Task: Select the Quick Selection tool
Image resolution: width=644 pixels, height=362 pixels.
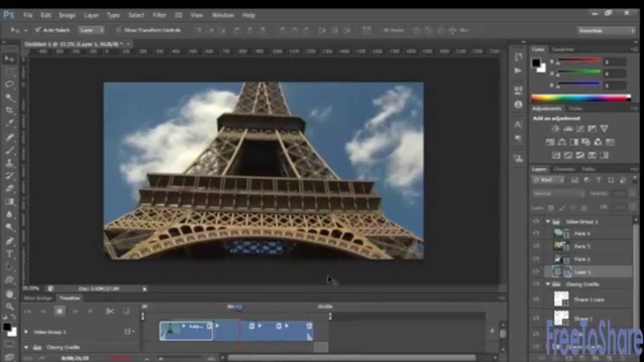Action: (x=10, y=98)
